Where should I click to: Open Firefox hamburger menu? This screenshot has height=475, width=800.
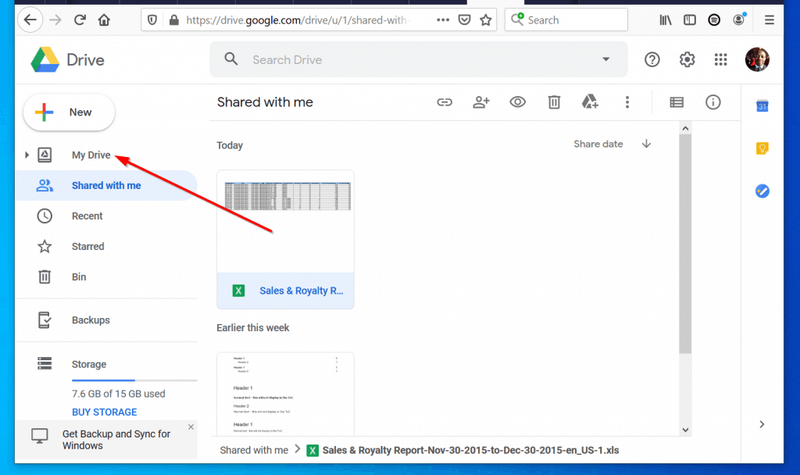769,20
